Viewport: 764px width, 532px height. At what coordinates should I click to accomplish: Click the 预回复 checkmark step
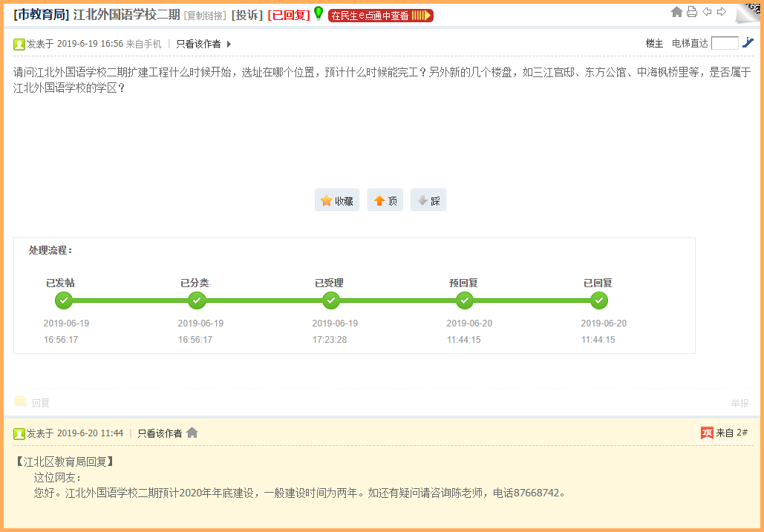(464, 301)
